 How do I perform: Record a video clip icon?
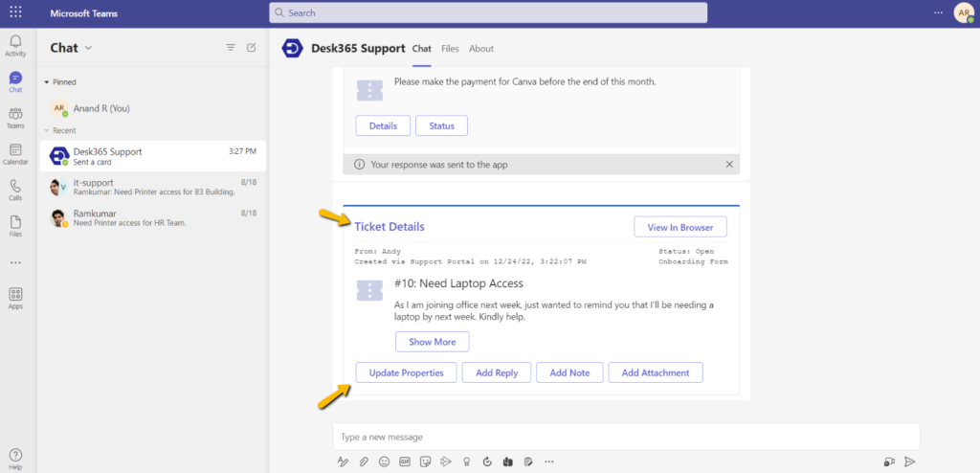pyautogui.click(x=889, y=462)
